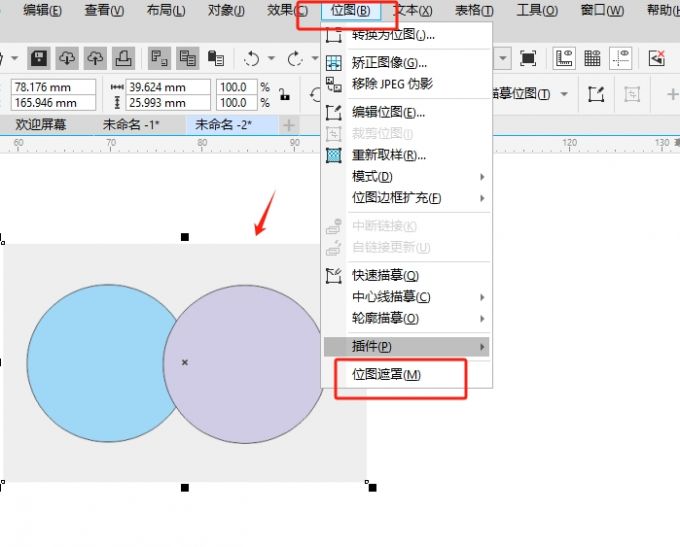The image size is (680, 547).
Task: Click the Undo arrow icon
Action: [x=251, y=59]
